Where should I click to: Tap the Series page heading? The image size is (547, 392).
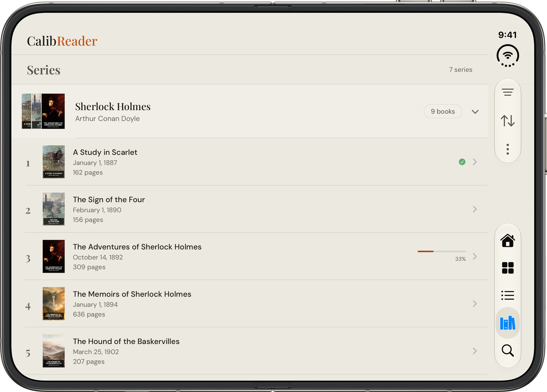coord(44,70)
